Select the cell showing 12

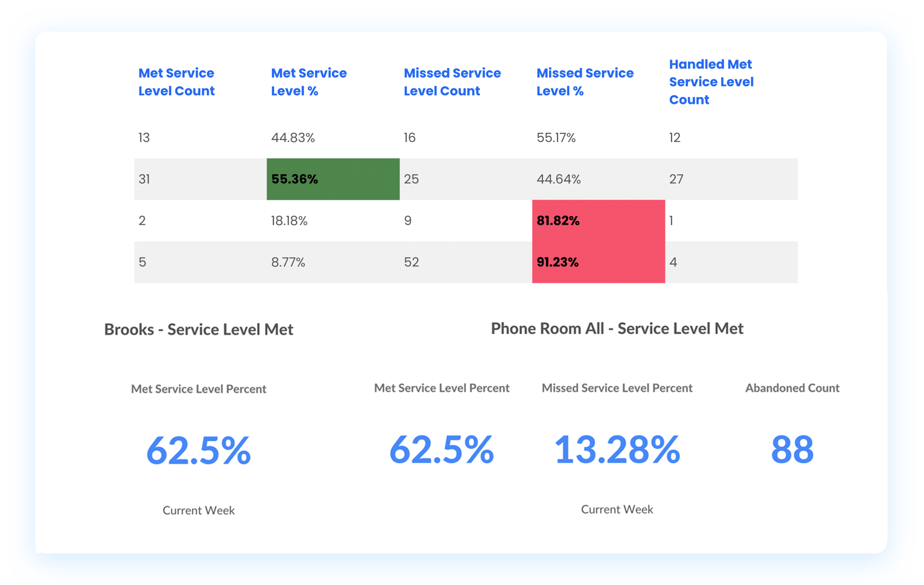732,138
